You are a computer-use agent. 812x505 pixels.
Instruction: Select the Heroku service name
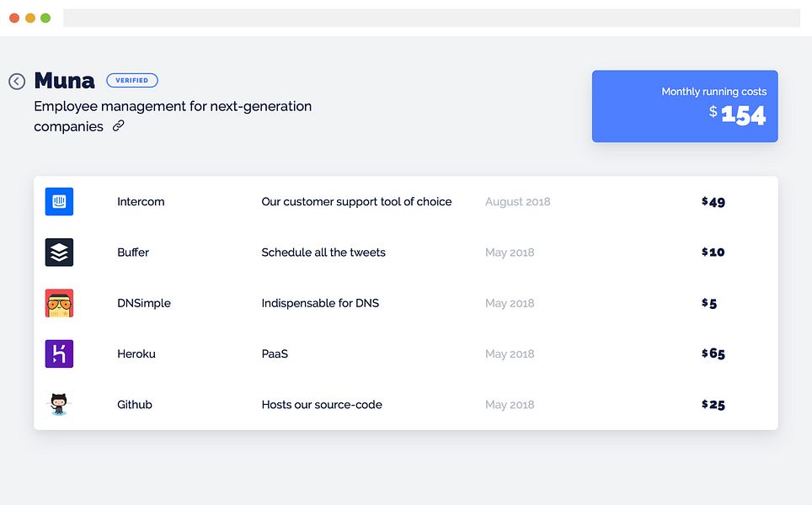click(136, 353)
